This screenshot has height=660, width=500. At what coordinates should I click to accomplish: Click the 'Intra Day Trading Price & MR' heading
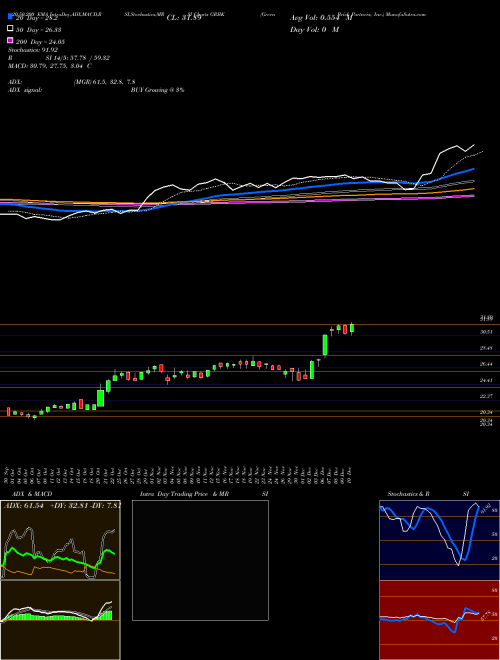click(x=184, y=494)
